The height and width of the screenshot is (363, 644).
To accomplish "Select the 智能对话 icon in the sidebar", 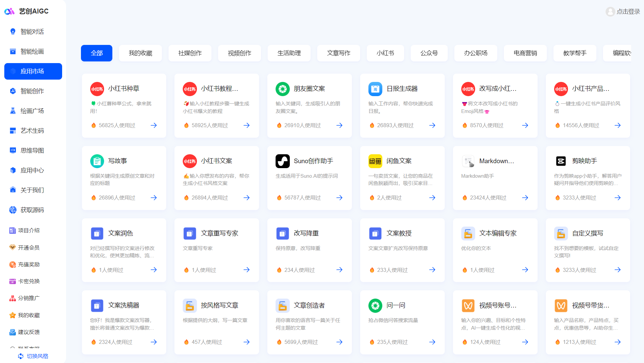I will pyautogui.click(x=13, y=31).
